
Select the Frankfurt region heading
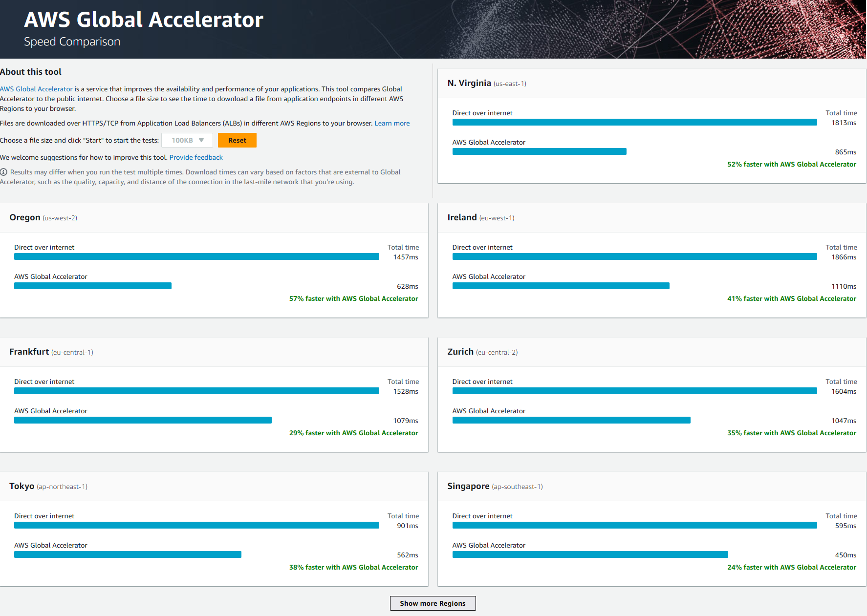(x=29, y=352)
